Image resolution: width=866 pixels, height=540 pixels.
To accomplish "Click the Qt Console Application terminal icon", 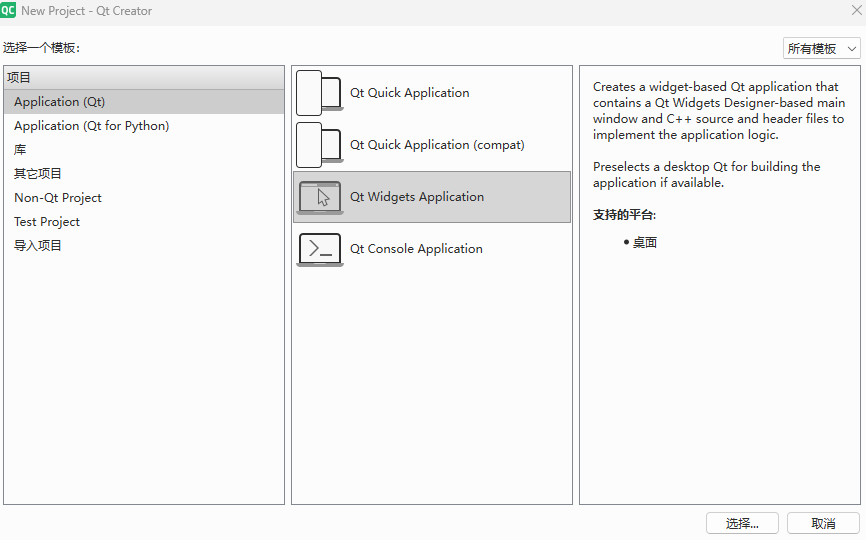I will point(320,249).
